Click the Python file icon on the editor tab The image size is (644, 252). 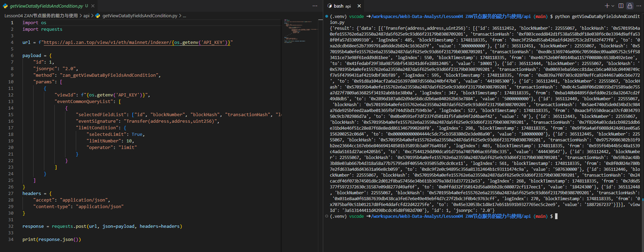(6, 5)
